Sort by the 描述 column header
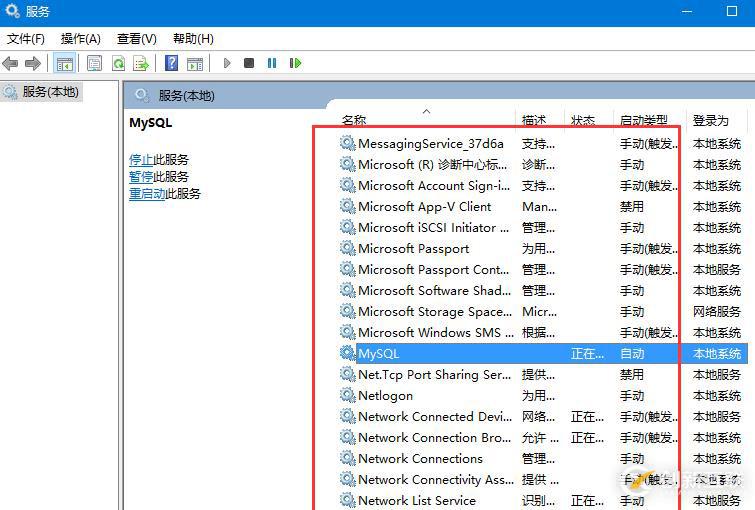The image size is (755, 510). 534,120
